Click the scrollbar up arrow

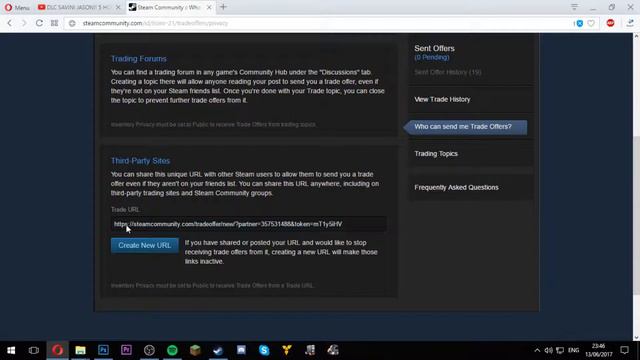click(x=636, y=36)
